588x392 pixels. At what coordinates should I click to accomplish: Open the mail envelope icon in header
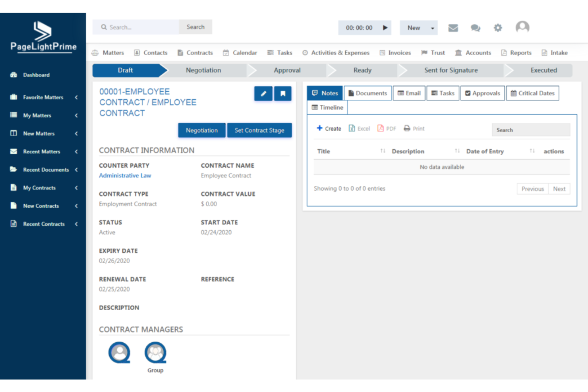pos(453,28)
